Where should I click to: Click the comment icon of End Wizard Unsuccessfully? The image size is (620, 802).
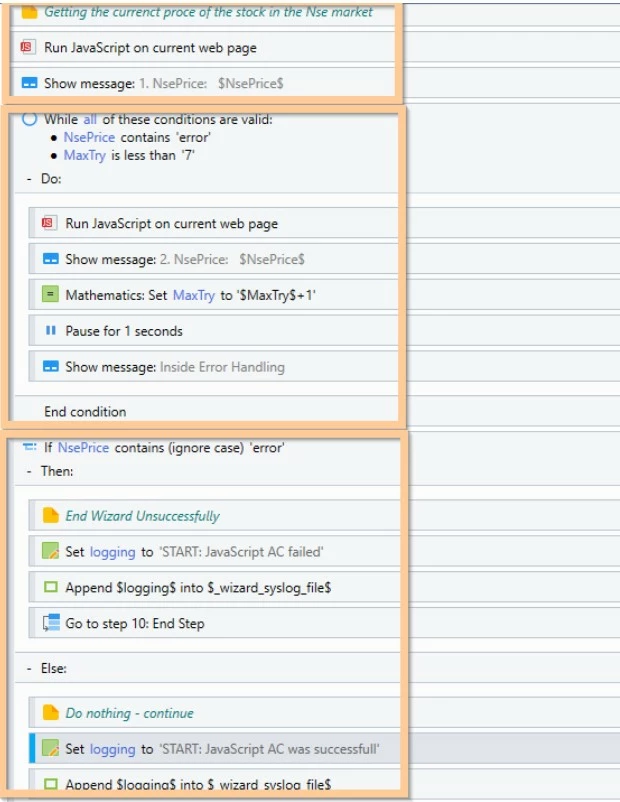pos(51,515)
